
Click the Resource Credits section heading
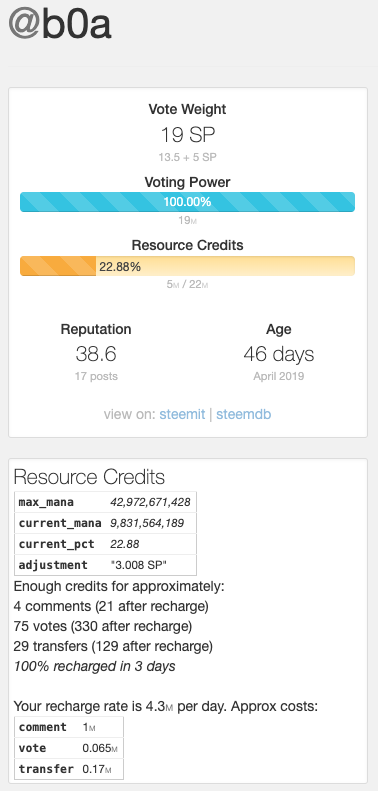point(89,477)
